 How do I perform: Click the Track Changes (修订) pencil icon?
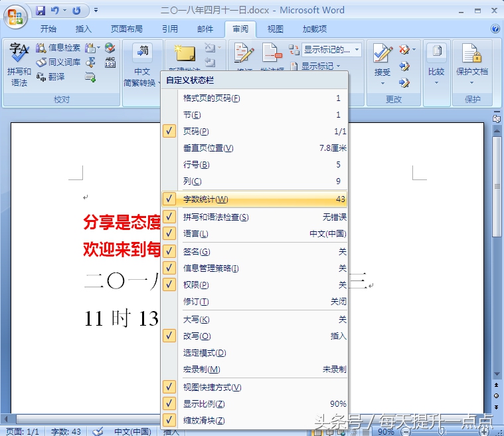(x=244, y=53)
